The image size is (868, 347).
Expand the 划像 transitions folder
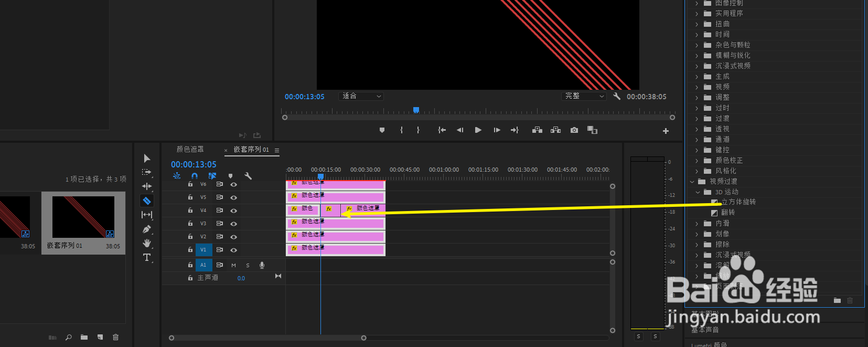coord(697,234)
